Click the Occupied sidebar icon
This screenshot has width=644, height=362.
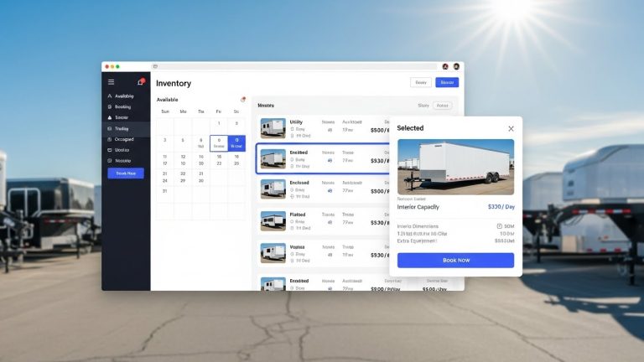(x=110, y=139)
